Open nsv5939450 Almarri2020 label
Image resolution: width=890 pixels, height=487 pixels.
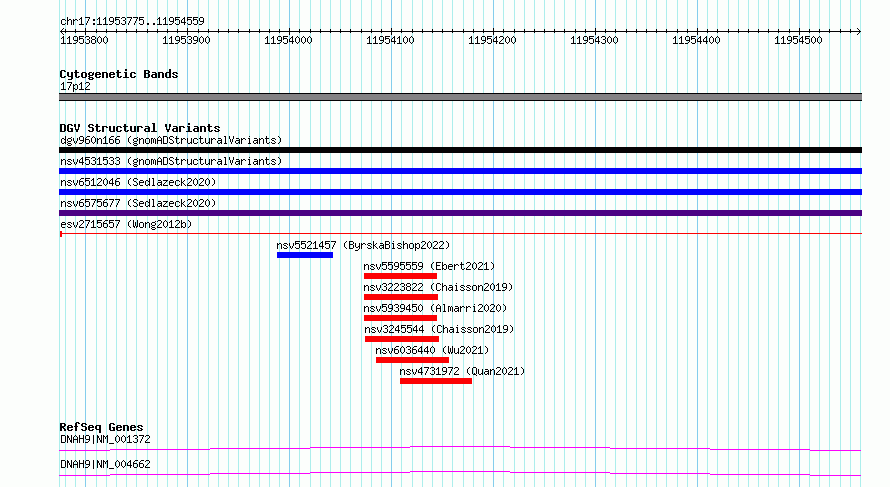point(435,308)
